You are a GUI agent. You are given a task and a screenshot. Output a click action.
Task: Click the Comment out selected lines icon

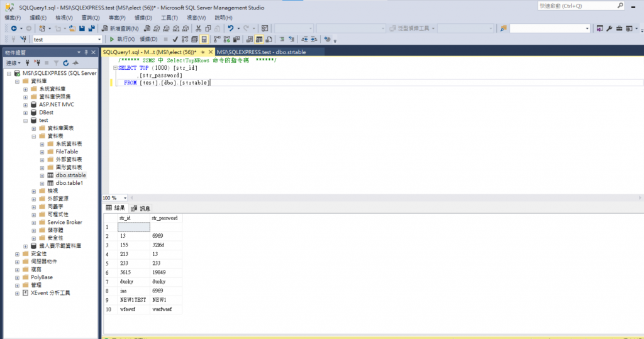pyautogui.click(x=282, y=40)
